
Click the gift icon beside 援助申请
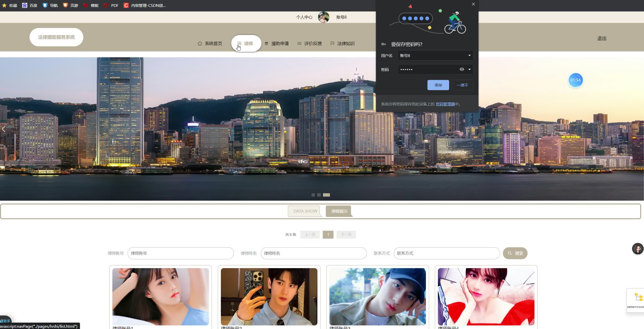(266, 44)
